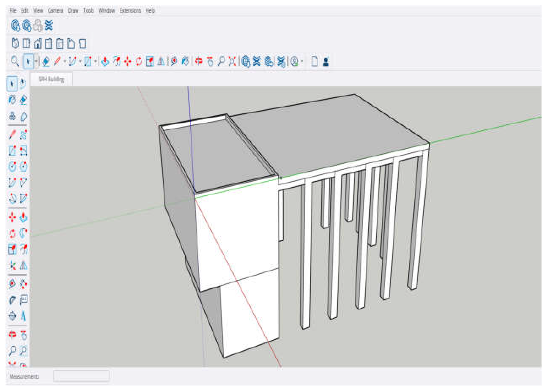Activate the Push/Pull tool in left toolbar
This screenshot has width=548, height=392.
tap(23, 217)
